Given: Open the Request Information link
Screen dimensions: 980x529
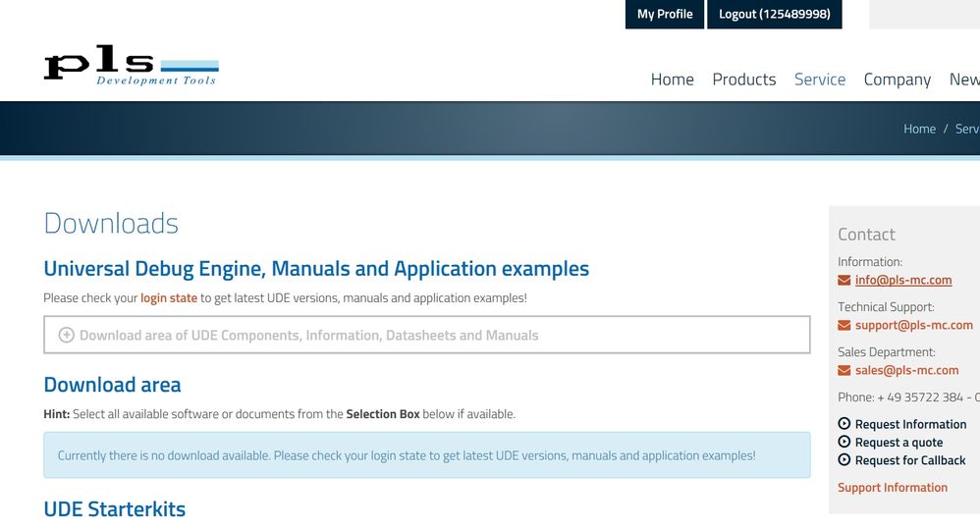Looking at the screenshot, I should point(910,424).
